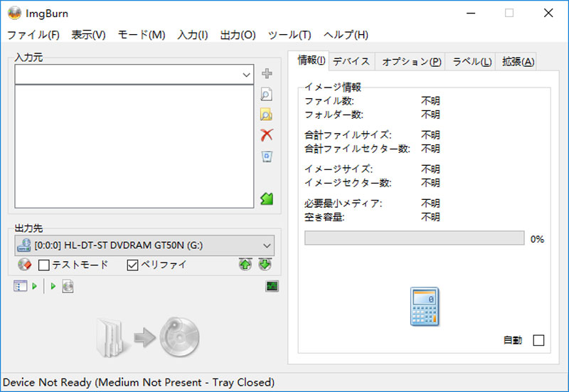Click the large folder-to-disc build button
This screenshot has height=392, width=569.
pyautogui.click(x=148, y=337)
